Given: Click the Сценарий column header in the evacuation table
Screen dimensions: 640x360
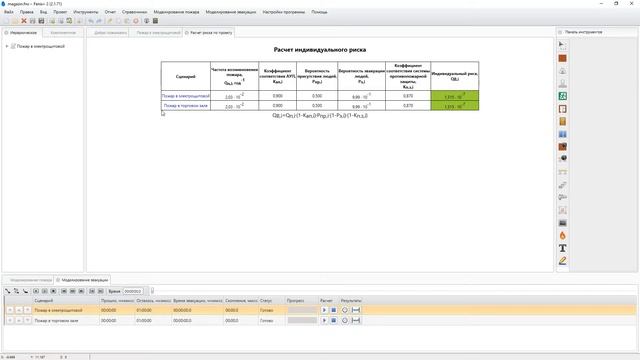Looking at the screenshot, I should coord(66,300).
